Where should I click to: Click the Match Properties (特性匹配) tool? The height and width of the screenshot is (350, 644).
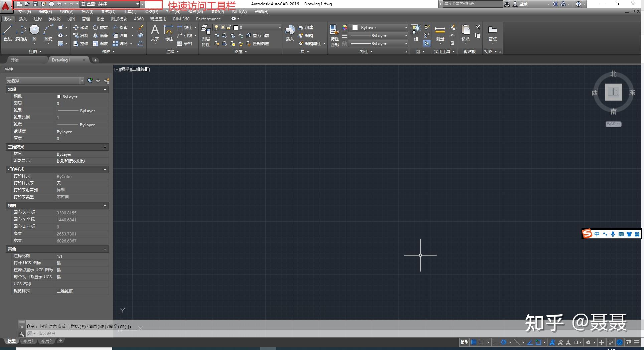(334, 35)
